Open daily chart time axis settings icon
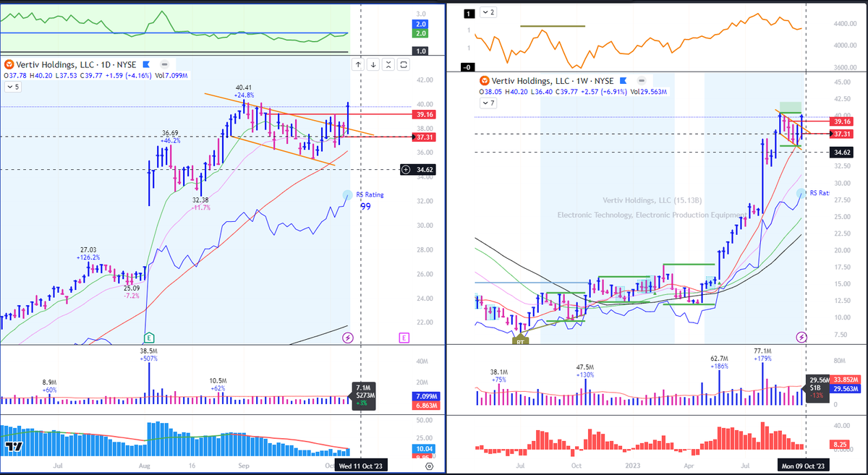 430,467
